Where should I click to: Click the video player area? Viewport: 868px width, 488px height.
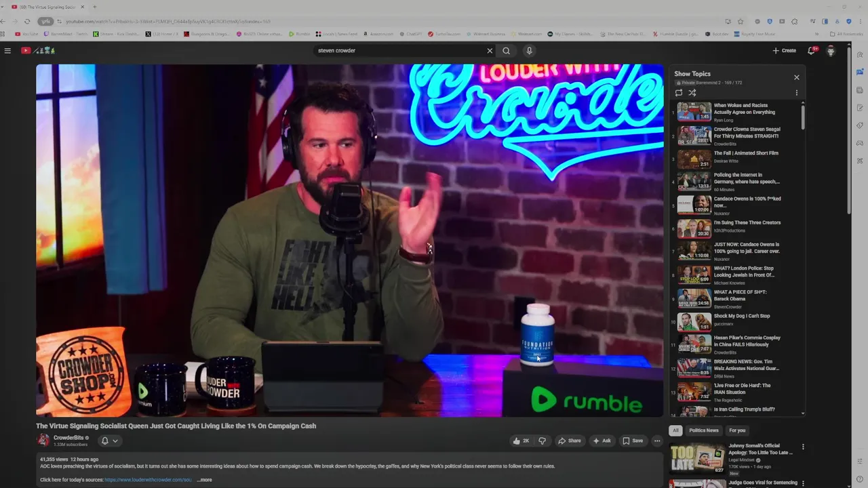(350, 241)
